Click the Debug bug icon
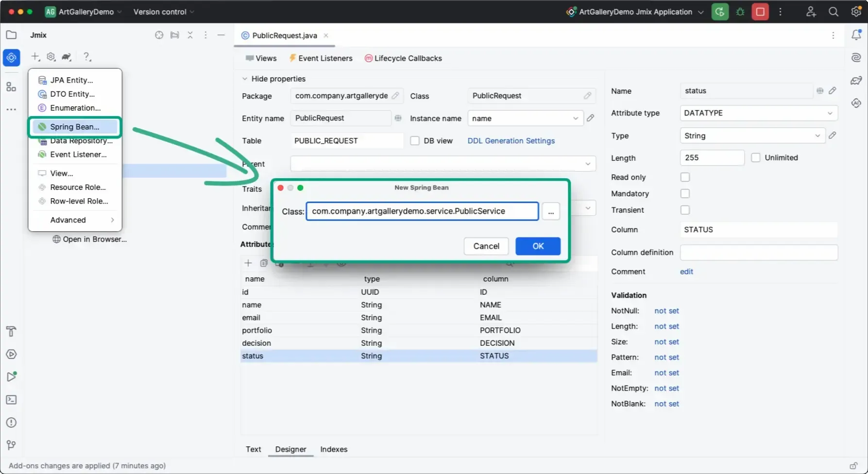 pos(740,12)
